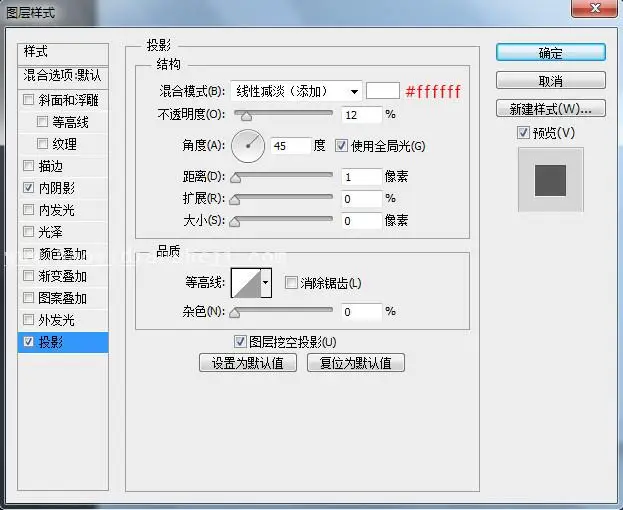623x510 pixels.
Task: Uncheck the 投影 style checkbox
Action: tap(29, 341)
